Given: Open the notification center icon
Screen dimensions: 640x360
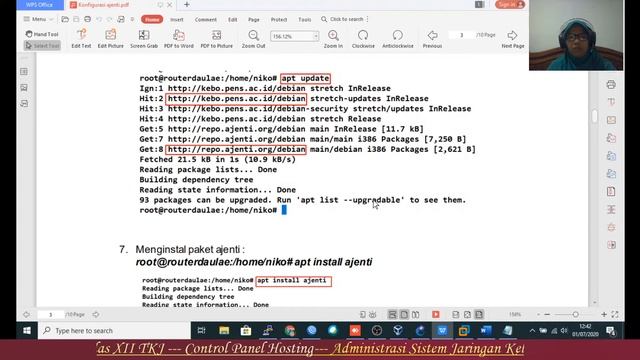Looking at the screenshot, I should (611, 331).
